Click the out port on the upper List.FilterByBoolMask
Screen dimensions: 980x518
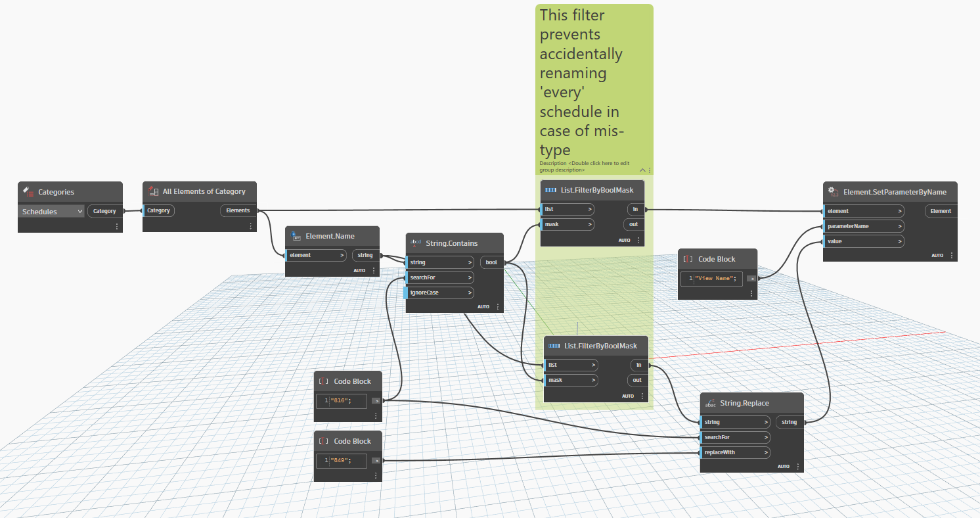coord(633,224)
